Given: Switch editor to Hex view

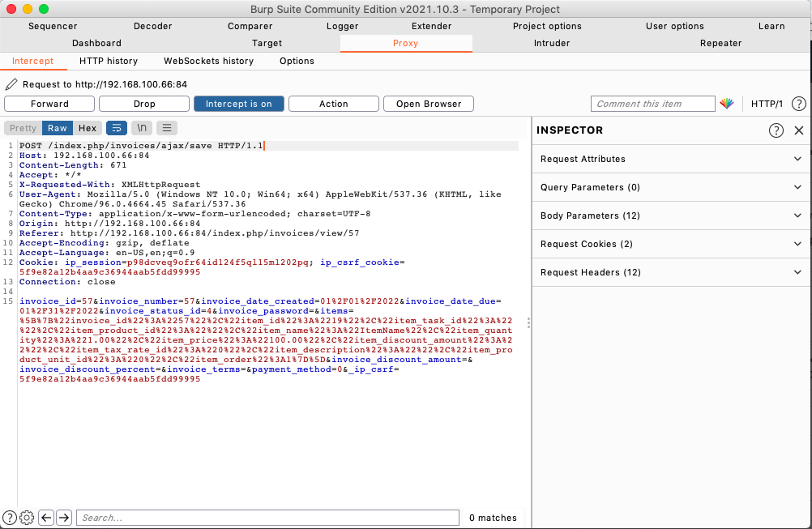Looking at the screenshot, I should pyautogui.click(x=88, y=128).
